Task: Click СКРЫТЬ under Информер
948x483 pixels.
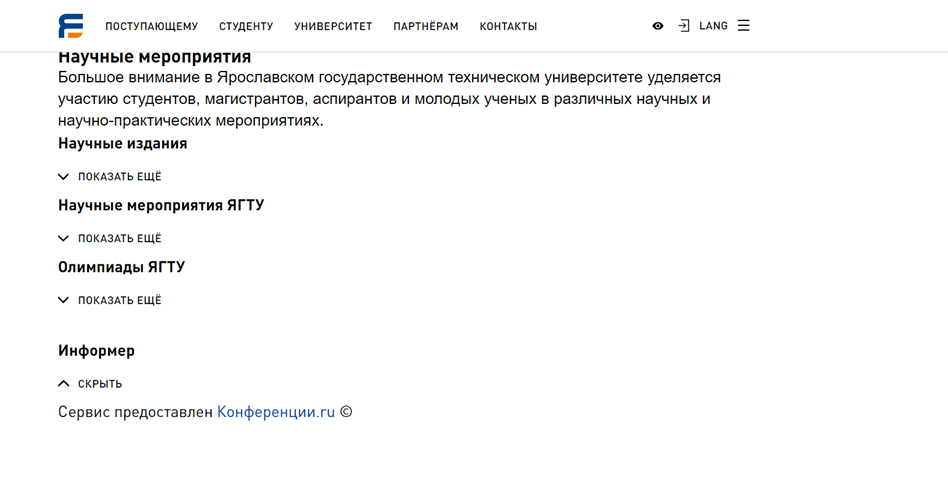Action: [x=100, y=384]
